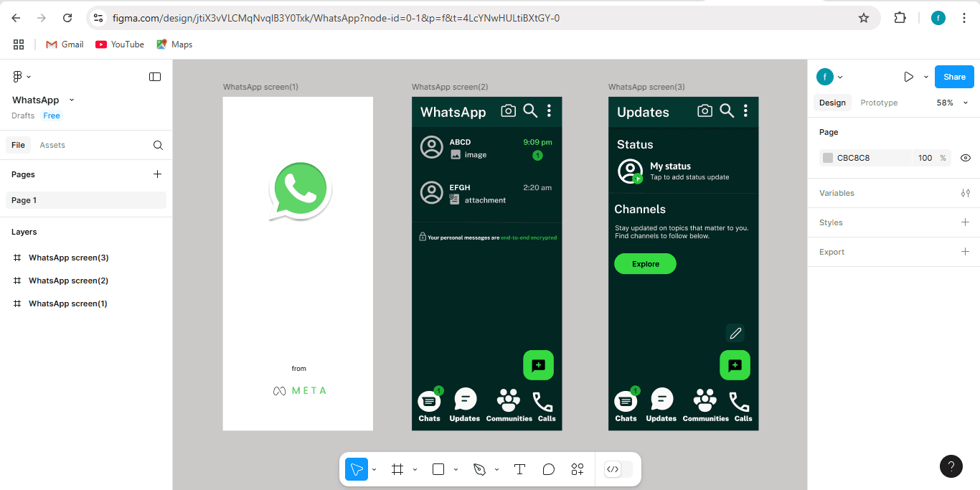Click the CBC8C8 page color swatch

(828, 158)
